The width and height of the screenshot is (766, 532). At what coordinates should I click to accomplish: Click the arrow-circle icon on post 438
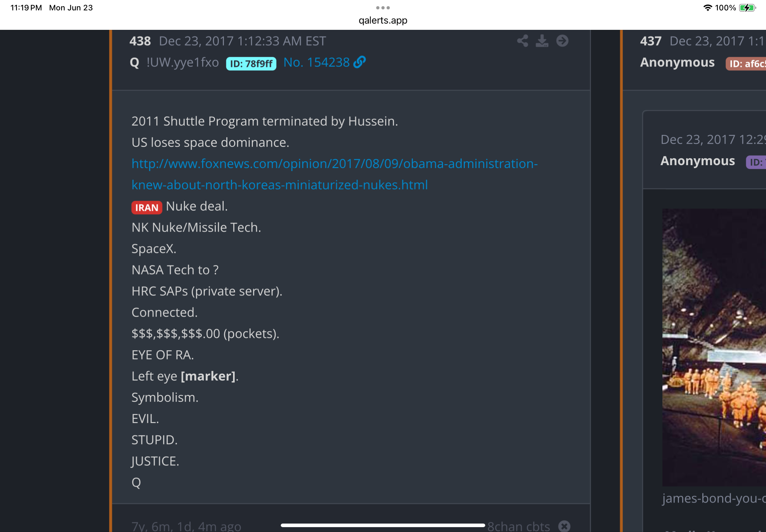click(x=562, y=41)
